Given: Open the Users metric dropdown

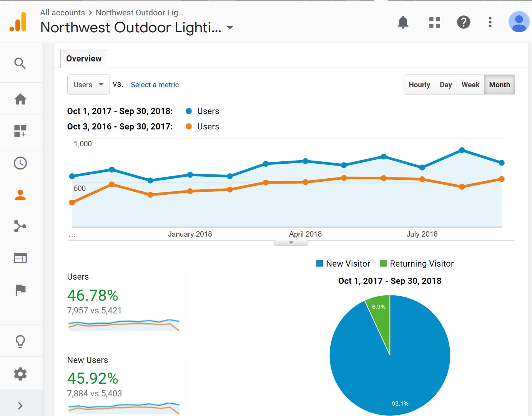Looking at the screenshot, I should (x=88, y=85).
